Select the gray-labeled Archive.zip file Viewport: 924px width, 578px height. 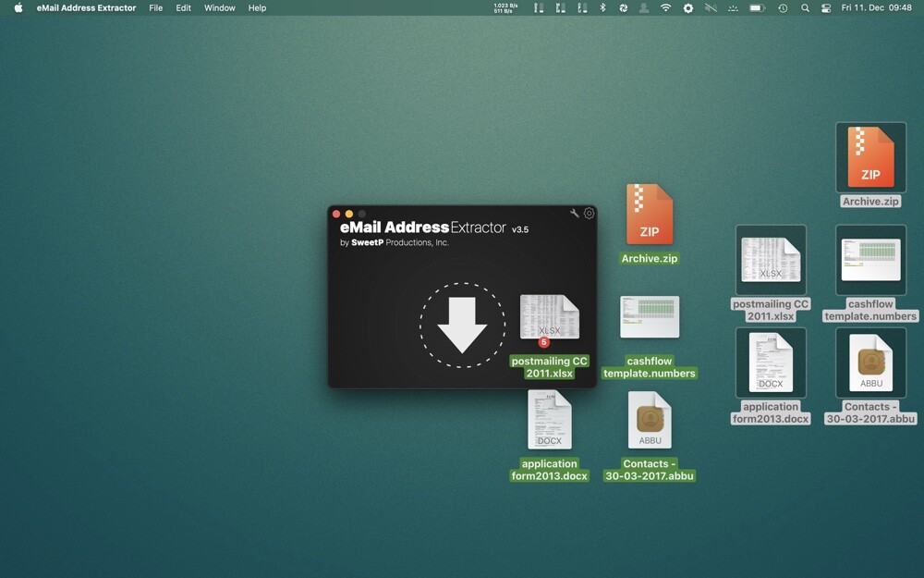[870, 166]
